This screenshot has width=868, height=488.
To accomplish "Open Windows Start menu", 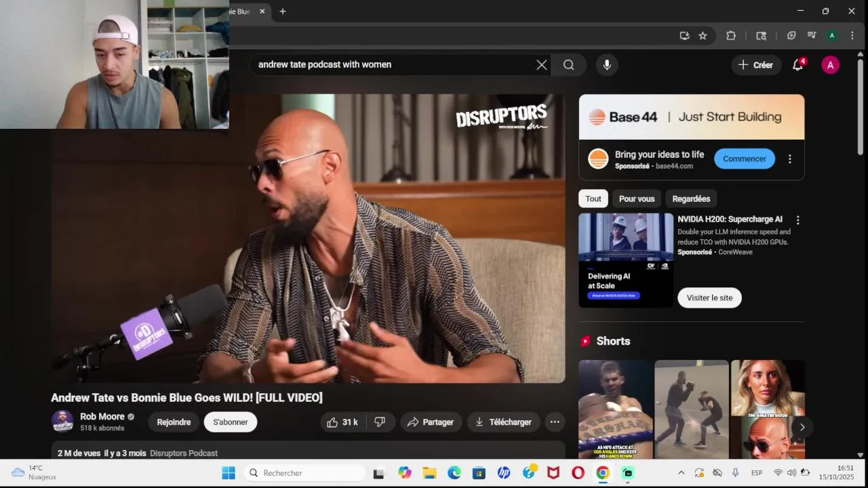I will (x=229, y=473).
